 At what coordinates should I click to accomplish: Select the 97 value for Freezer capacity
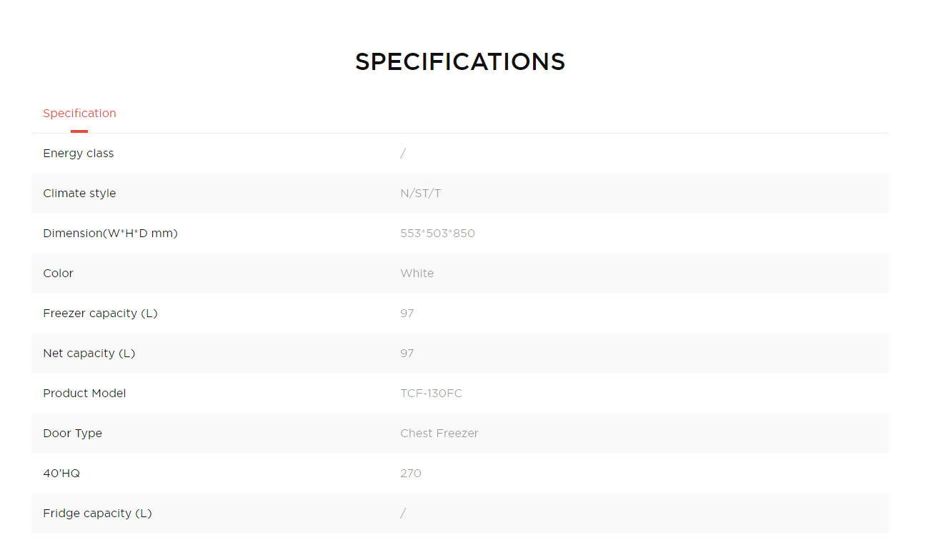click(407, 314)
